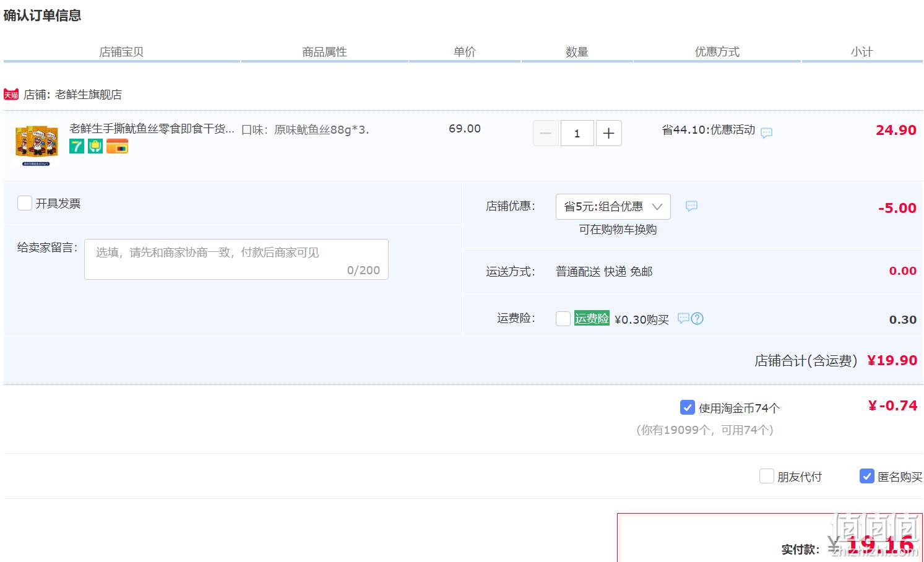Click the 确认订单信息 page heading
This screenshot has height=562, width=924.
[42, 15]
